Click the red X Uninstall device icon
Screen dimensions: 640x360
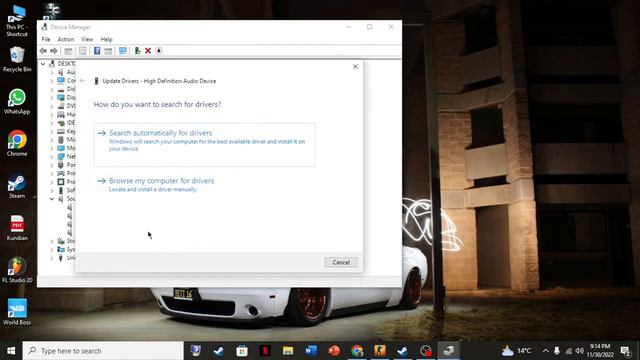click(x=148, y=51)
